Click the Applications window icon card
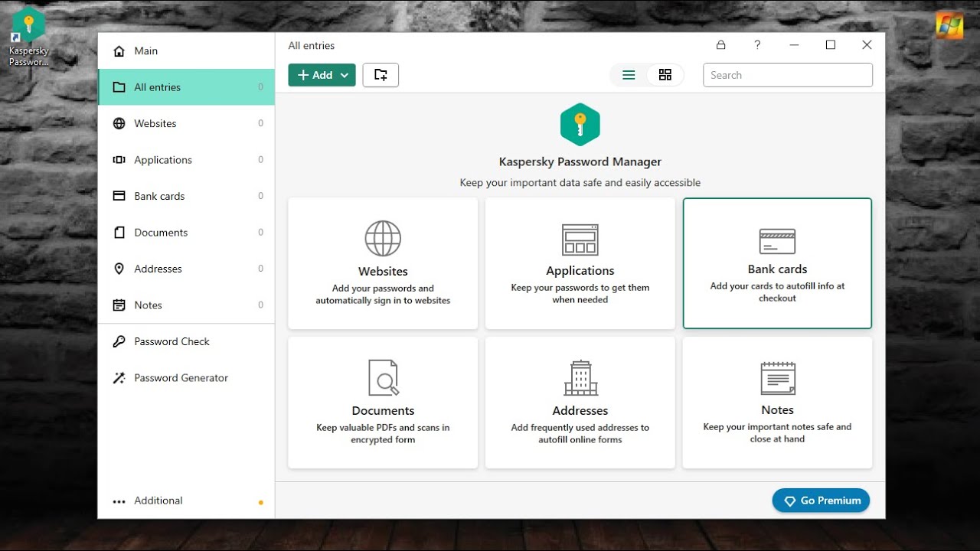This screenshot has width=980, height=551. click(580, 240)
